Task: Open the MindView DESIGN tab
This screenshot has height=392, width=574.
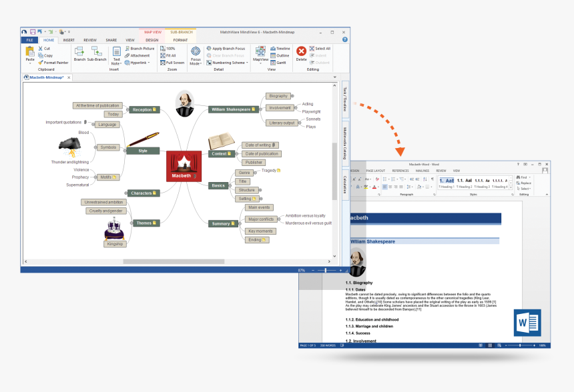Action: click(x=152, y=40)
